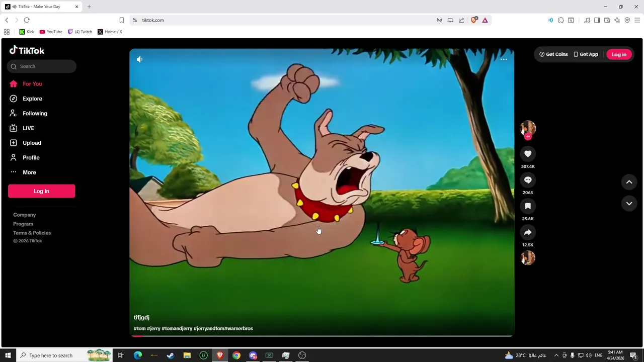Viewport: 644px width, 362px height.
Task: Open the (4) Twitch bookmark
Action: pyautogui.click(x=80, y=32)
